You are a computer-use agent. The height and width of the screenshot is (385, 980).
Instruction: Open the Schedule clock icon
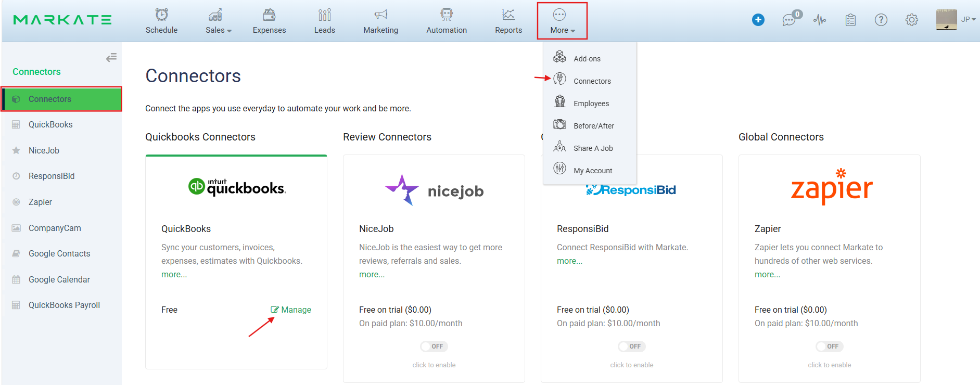coord(162,15)
